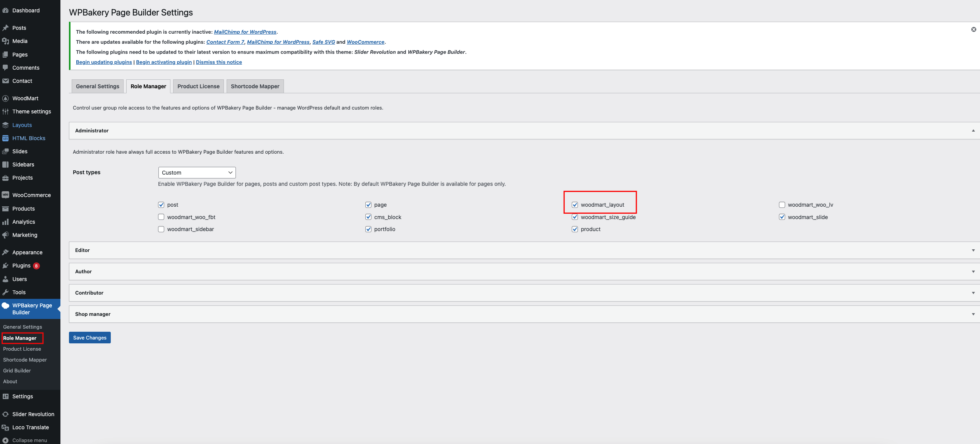Click the Comments bubble icon
Viewport: 980px width, 444px height.
click(x=5, y=68)
